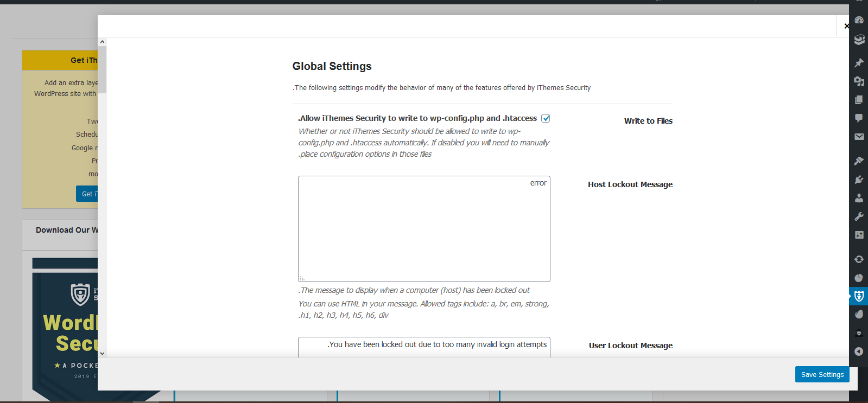
Task: Open Plugins via the plug icon
Action: pyautogui.click(x=859, y=180)
